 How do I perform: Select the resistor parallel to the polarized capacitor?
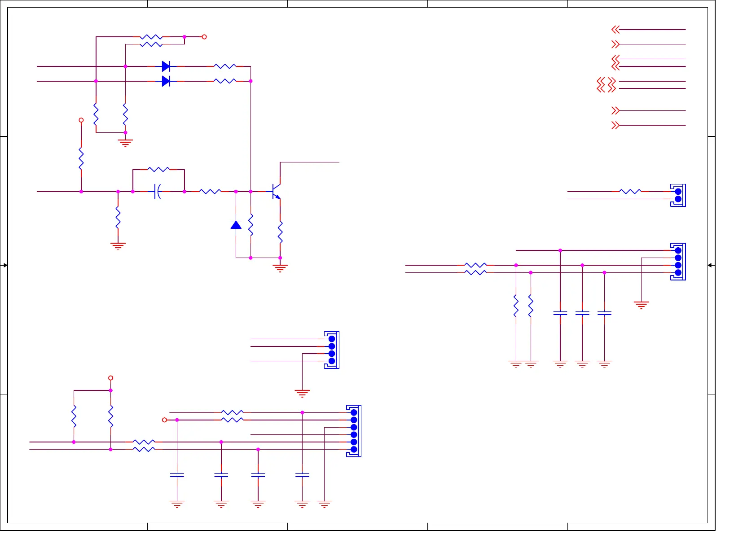[158, 170]
